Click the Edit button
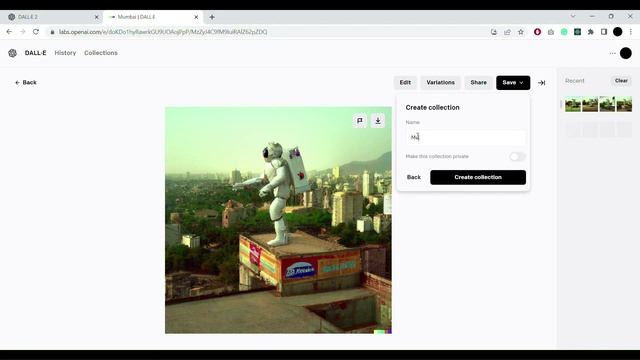 (x=405, y=82)
